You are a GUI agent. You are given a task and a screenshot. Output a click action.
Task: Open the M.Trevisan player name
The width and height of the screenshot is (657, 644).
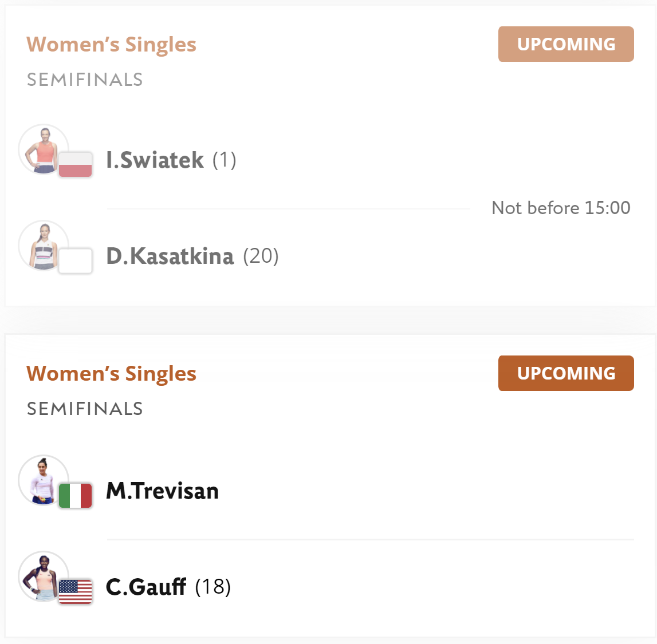pos(162,491)
